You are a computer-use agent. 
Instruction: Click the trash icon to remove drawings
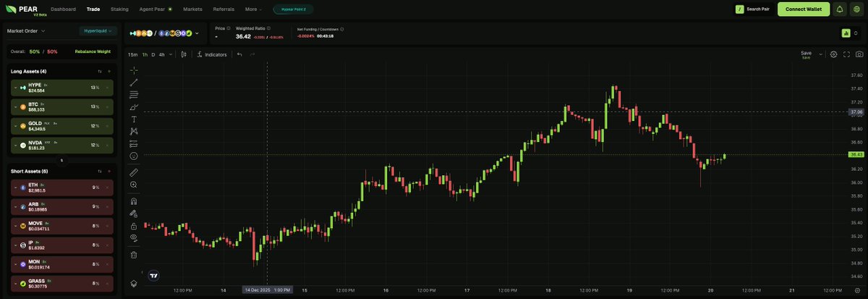pyautogui.click(x=134, y=255)
